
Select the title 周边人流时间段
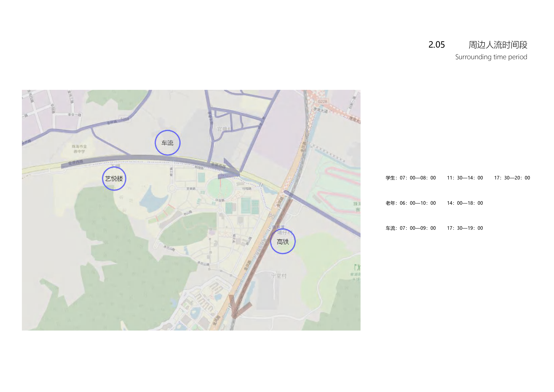tap(498, 45)
